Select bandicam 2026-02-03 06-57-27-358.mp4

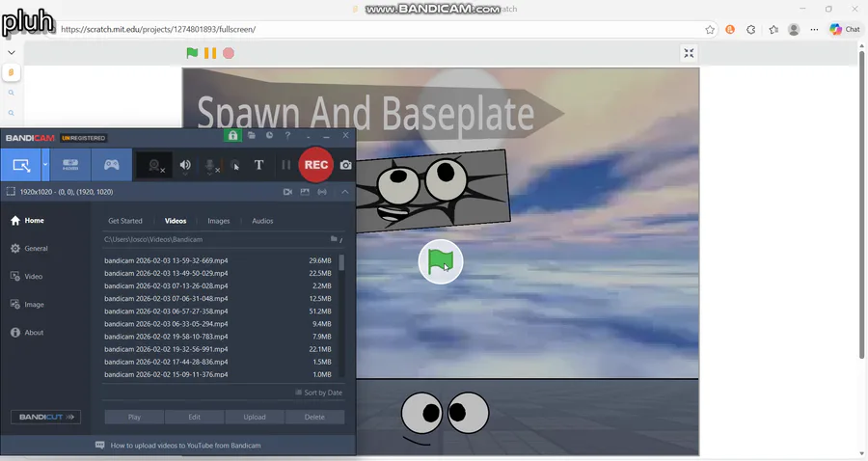click(x=218, y=312)
